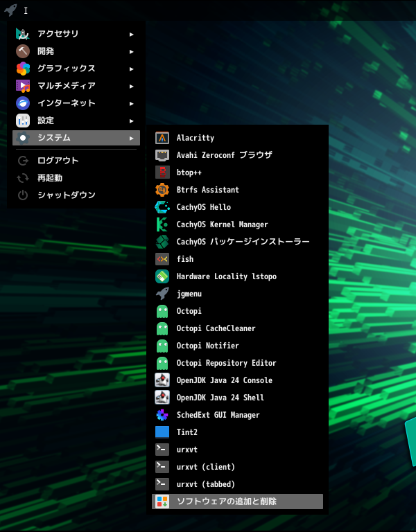Click the CachyOS Hello icon
Image resolution: width=416 pixels, height=532 pixels.
click(x=162, y=207)
